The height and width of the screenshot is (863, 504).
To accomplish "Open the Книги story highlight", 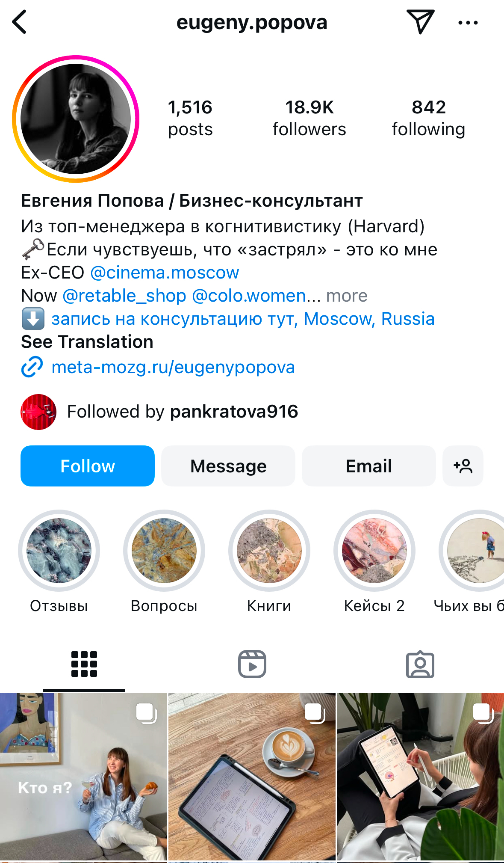I will [x=269, y=551].
